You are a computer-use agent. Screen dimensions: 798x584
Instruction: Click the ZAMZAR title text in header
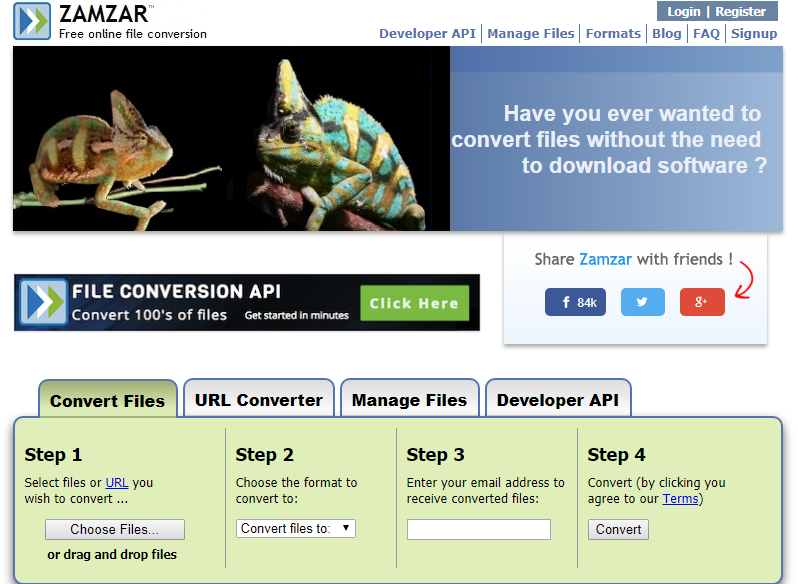103,14
